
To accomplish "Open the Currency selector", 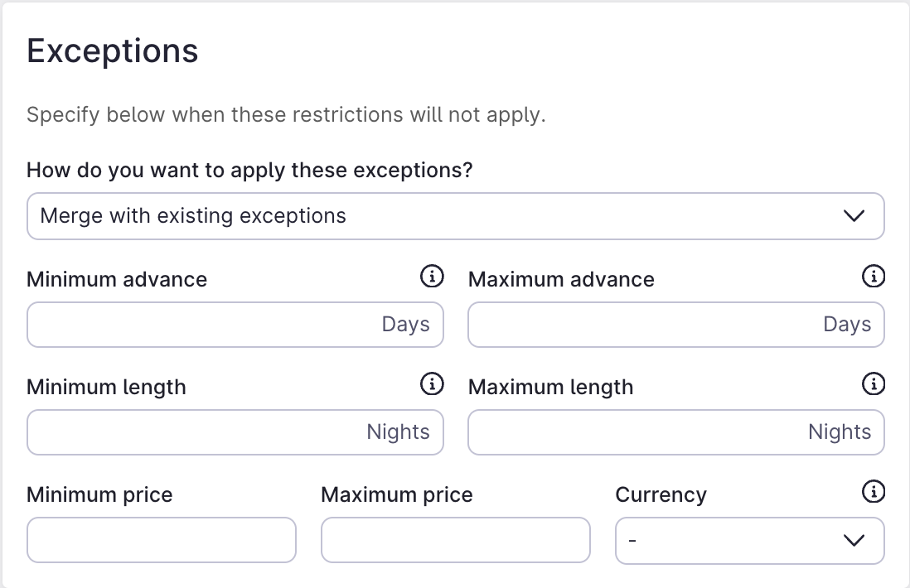I will point(749,540).
